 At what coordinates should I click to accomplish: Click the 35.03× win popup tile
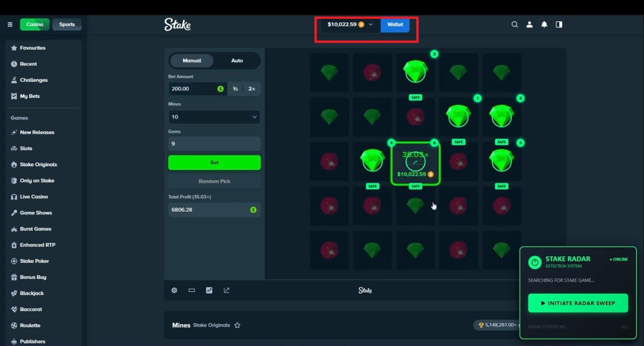415,163
